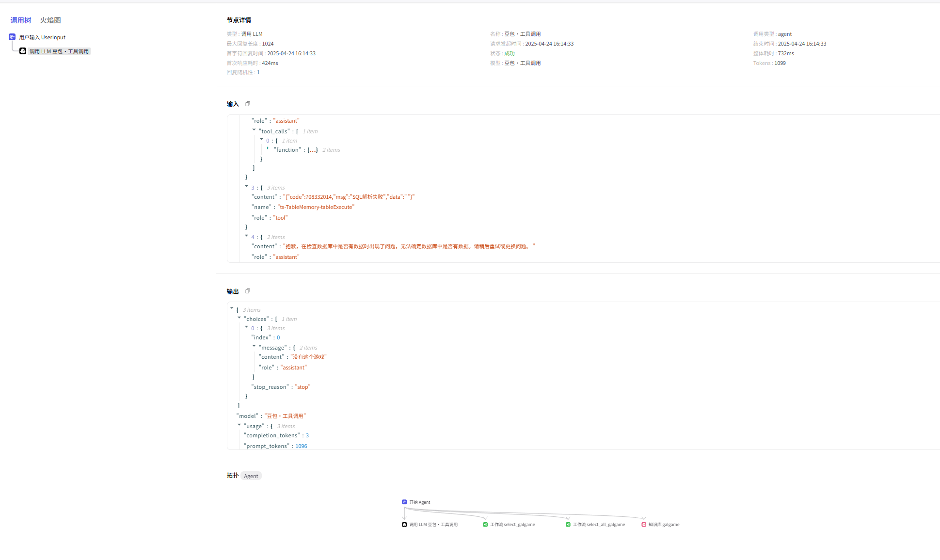This screenshot has width=940, height=560.
Task: Click the 用户输入 UserInput node icon
Action: pos(12,37)
